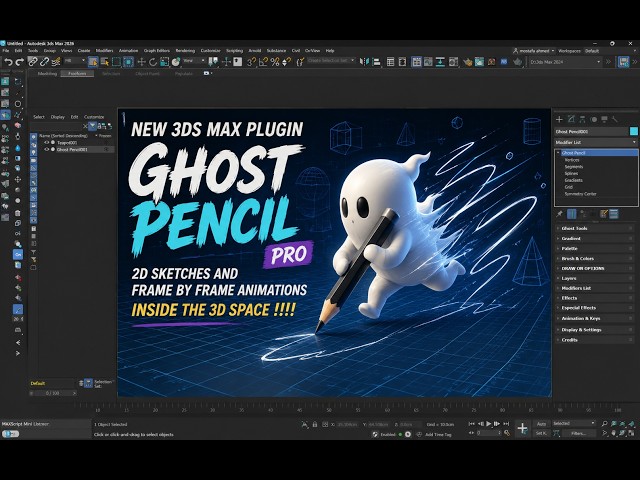The height and width of the screenshot is (480, 640).
Task: Click the Undo arrow in main toolbar
Action: pos(9,62)
